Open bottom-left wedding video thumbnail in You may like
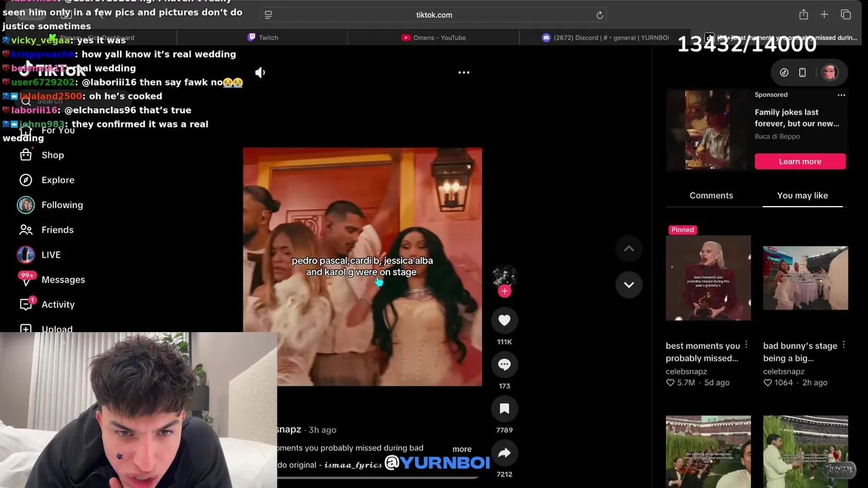The width and height of the screenshot is (868, 488). click(708, 451)
